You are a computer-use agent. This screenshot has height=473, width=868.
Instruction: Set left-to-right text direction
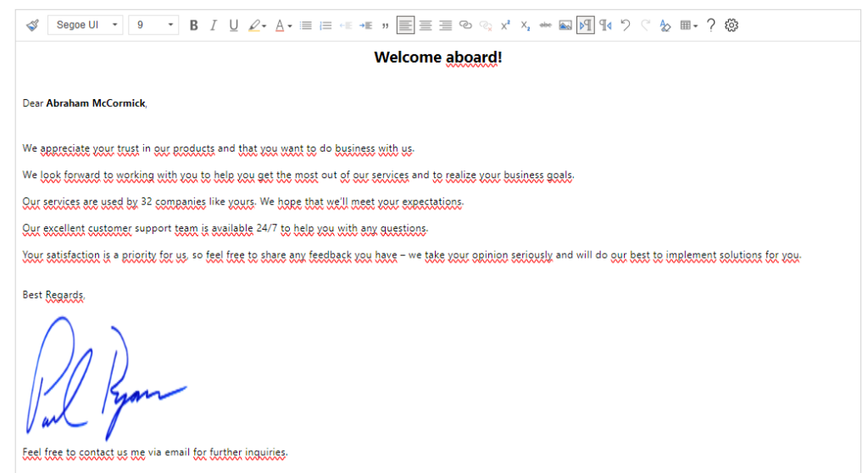[586, 25]
